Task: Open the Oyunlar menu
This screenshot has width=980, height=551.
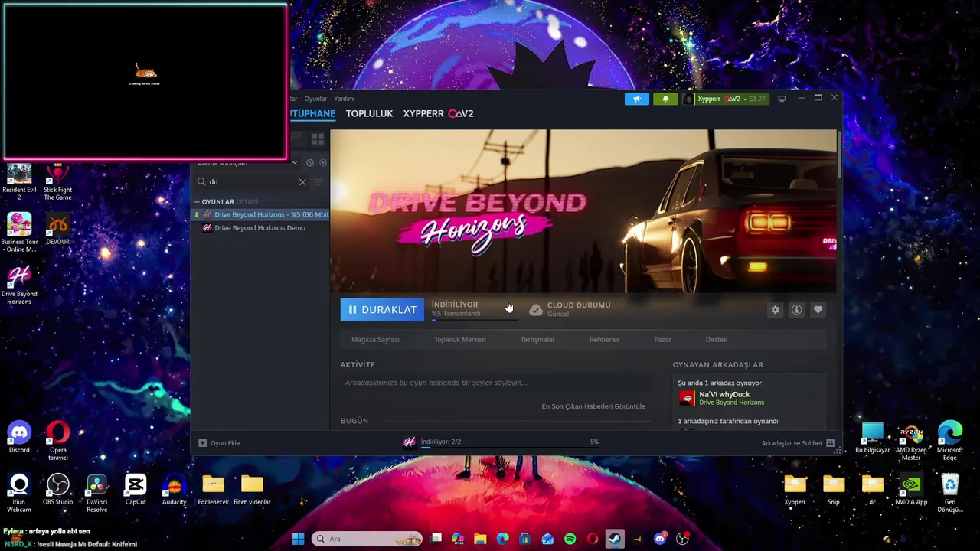Action: click(315, 99)
